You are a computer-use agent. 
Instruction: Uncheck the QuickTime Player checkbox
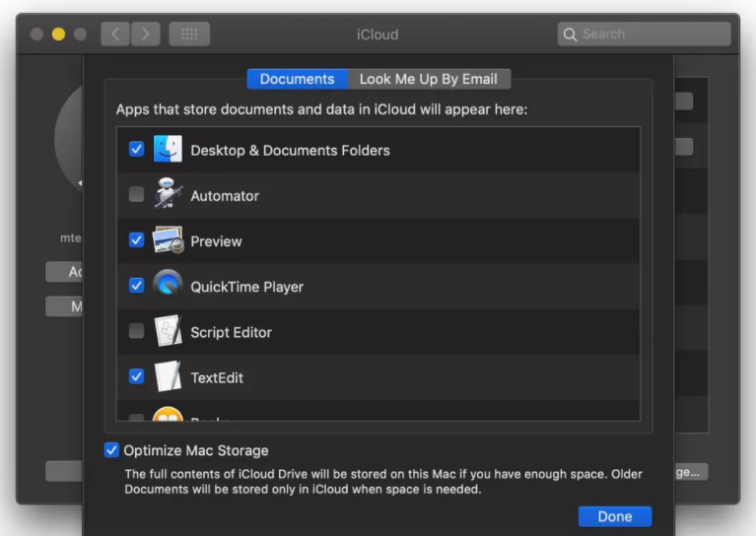(136, 286)
